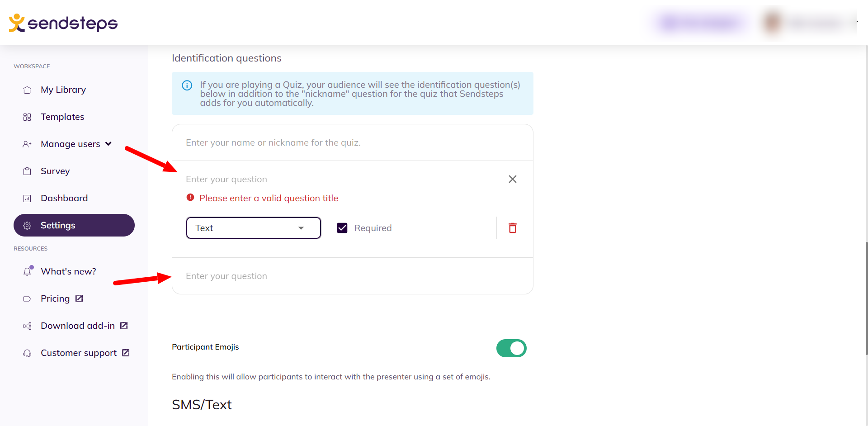Click the red trash delete icon
The image size is (868, 426).
point(512,228)
